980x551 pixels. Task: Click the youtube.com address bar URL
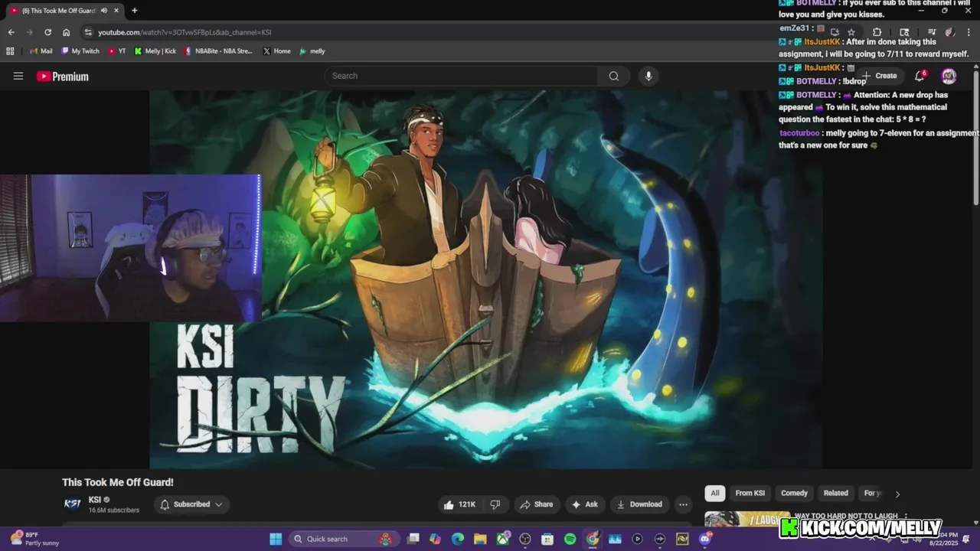[x=185, y=32]
